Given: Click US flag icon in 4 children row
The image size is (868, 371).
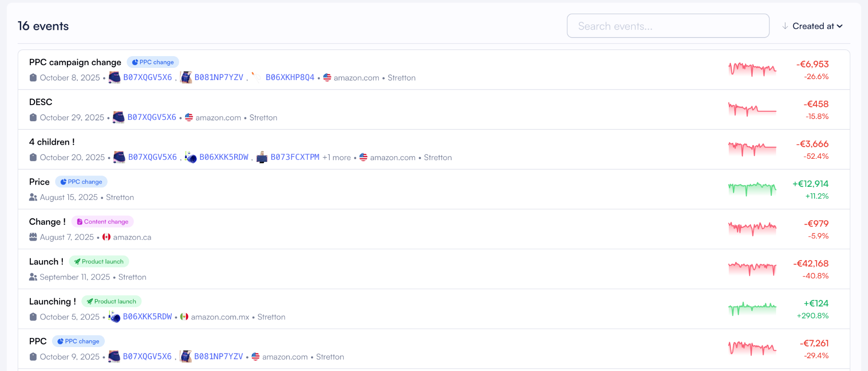Looking at the screenshot, I should [363, 157].
